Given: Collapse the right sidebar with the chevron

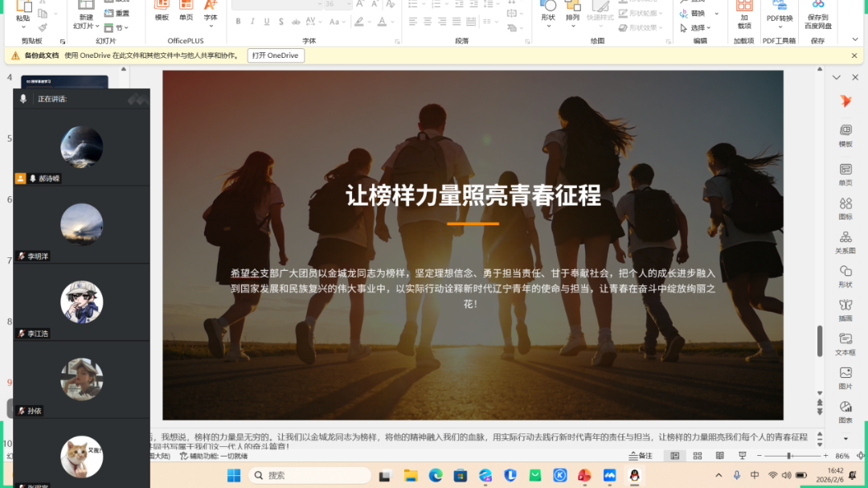Looking at the screenshot, I should pyautogui.click(x=836, y=78).
